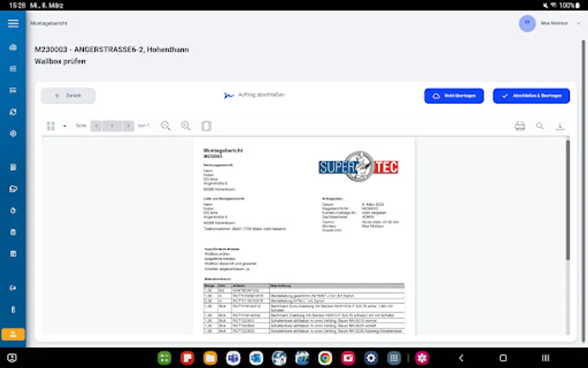Open the yellow files folder taskbar app
Viewport: 588px width, 368px height.
pyautogui.click(x=210, y=358)
